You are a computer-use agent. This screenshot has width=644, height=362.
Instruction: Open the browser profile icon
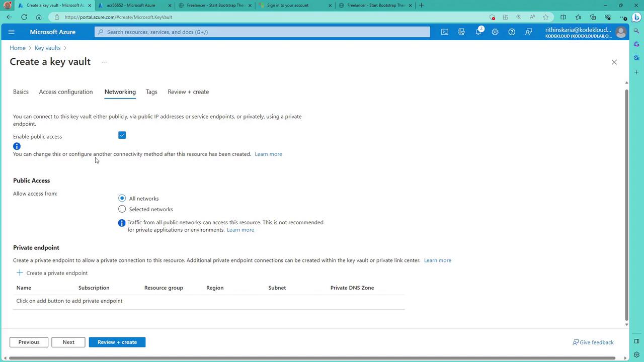tap(7, 5)
